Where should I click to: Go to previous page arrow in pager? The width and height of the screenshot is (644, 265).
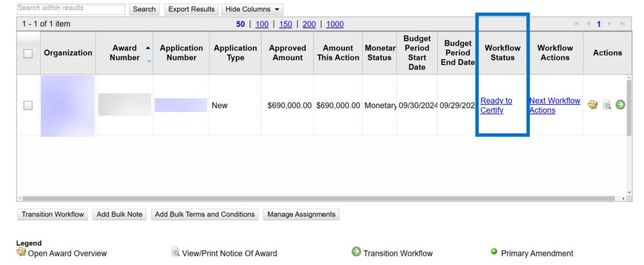588,24
